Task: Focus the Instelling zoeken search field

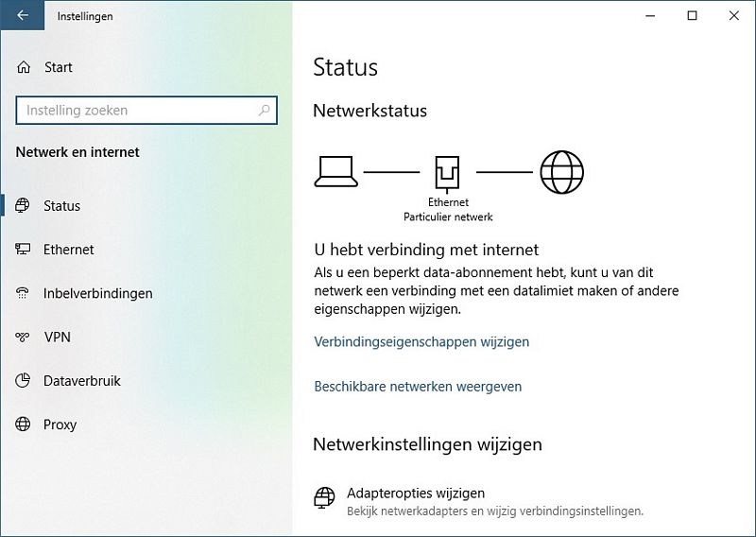Action: click(x=146, y=110)
